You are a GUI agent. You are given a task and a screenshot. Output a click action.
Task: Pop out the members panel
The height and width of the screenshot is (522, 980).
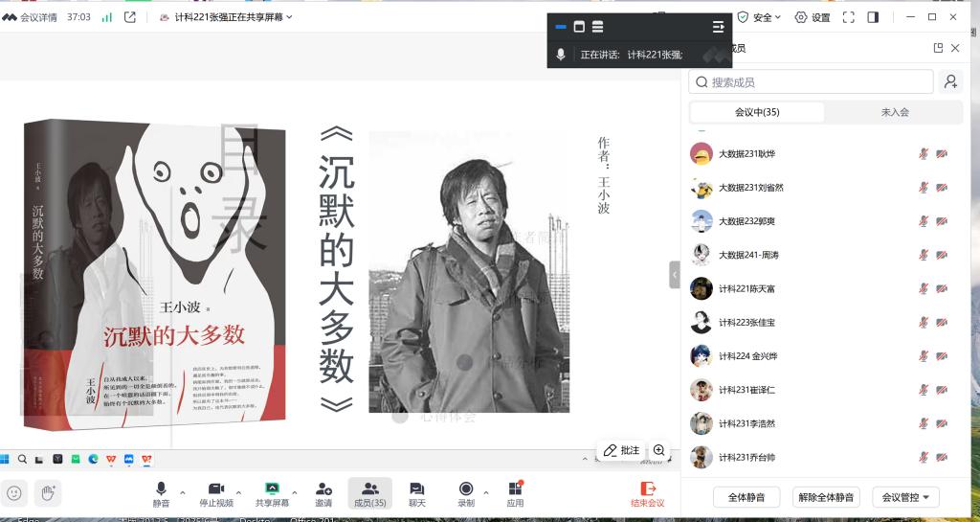938,48
